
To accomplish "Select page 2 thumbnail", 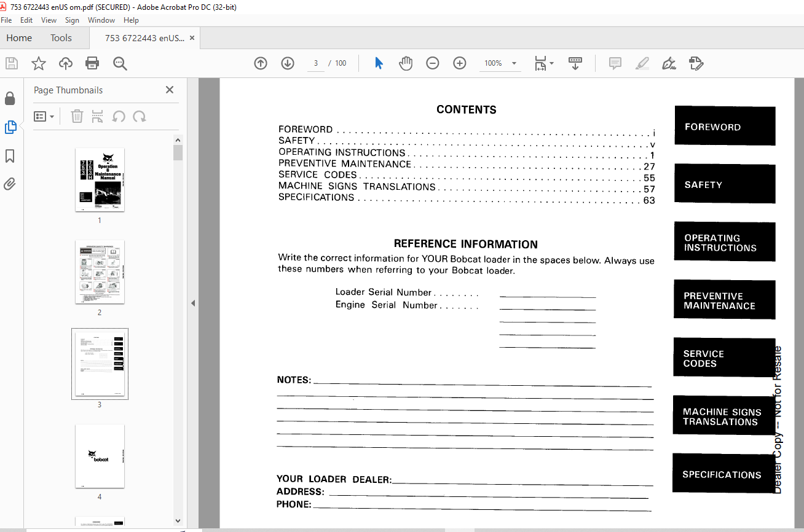I will tap(100, 272).
